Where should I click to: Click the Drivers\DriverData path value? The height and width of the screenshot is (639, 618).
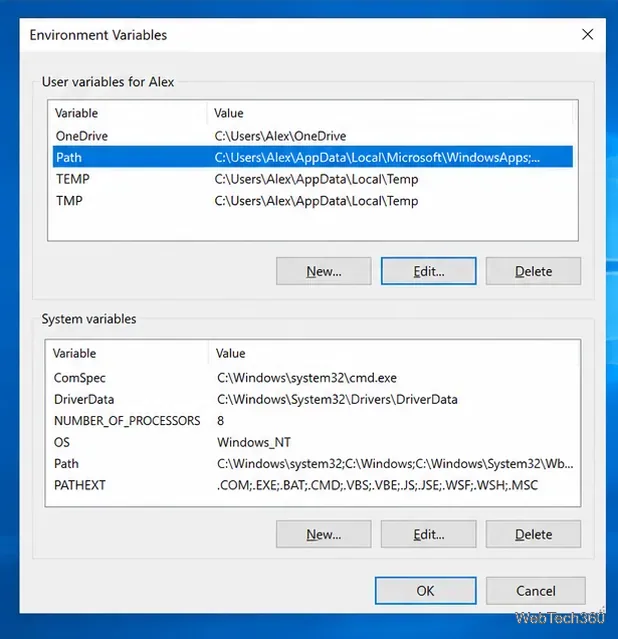[337, 399]
